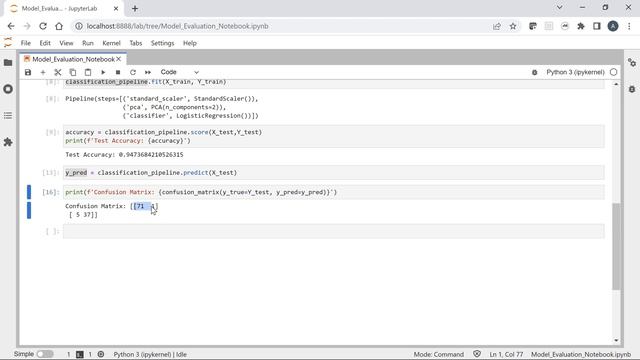
Task: Enable the debugger bug icon in toolbar
Action: [x=534, y=72]
